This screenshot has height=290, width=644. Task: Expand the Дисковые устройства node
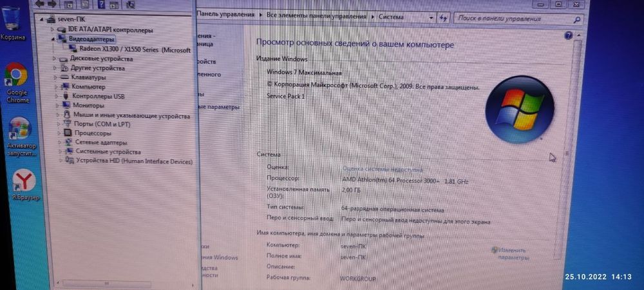click(55, 59)
